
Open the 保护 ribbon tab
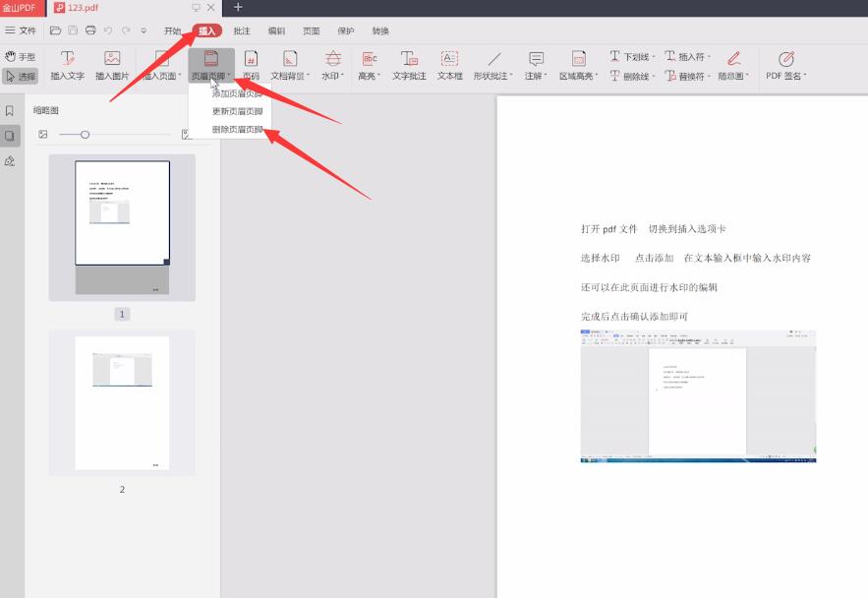click(345, 31)
